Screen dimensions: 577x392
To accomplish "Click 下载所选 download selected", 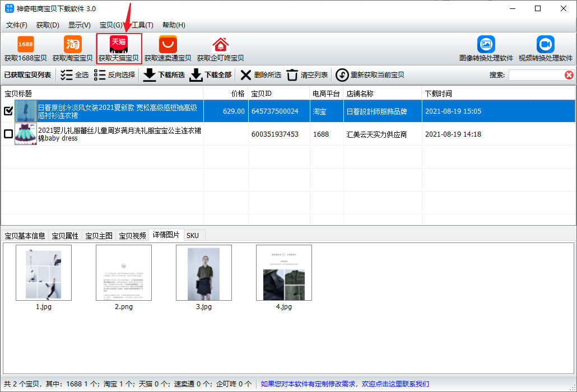I will (164, 75).
